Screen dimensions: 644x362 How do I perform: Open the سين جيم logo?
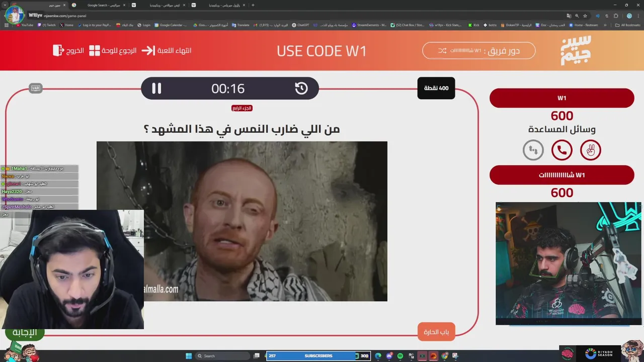(x=576, y=50)
